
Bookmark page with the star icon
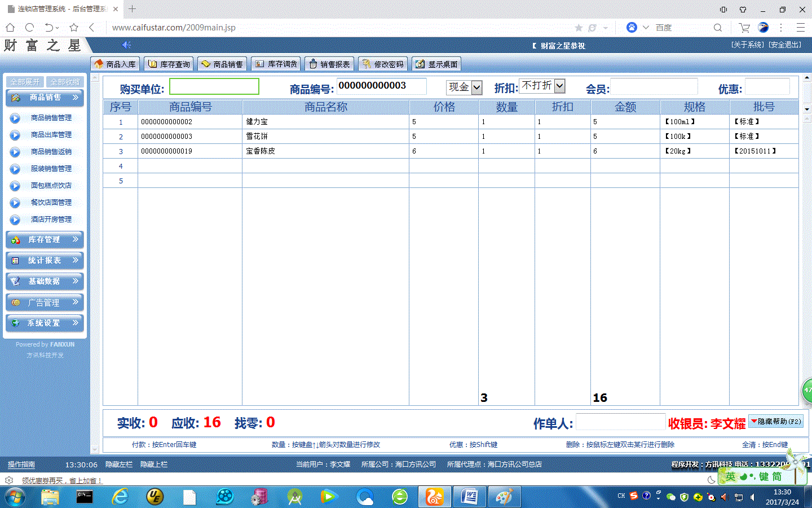pyautogui.click(x=73, y=27)
